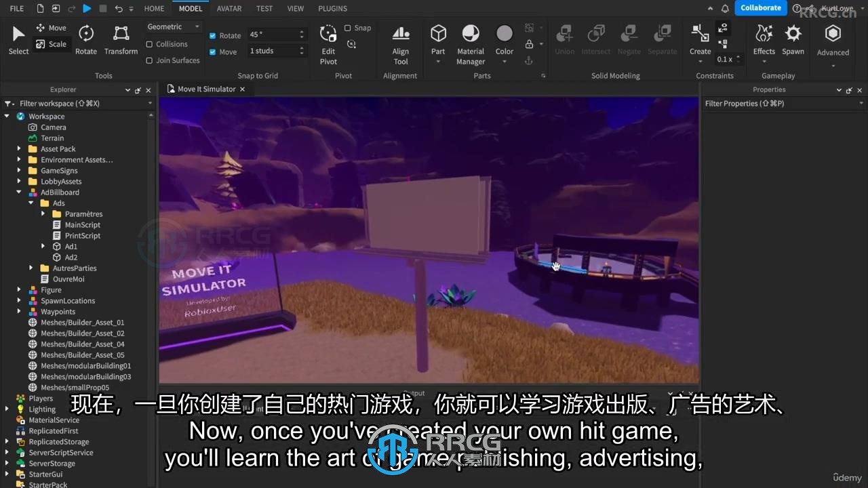Switch to the VIEW ribbon tab
This screenshot has height=488, width=868.
pyautogui.click(x=296, y=8)
